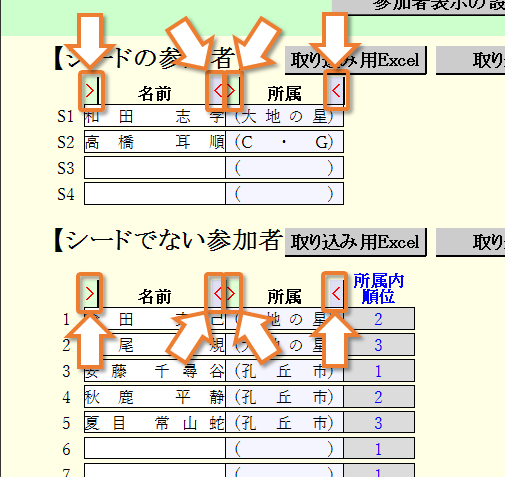The image size is (505, 477).
Task: Click row 3 所属内順位 cell showing 1
Action: [379, 371]
